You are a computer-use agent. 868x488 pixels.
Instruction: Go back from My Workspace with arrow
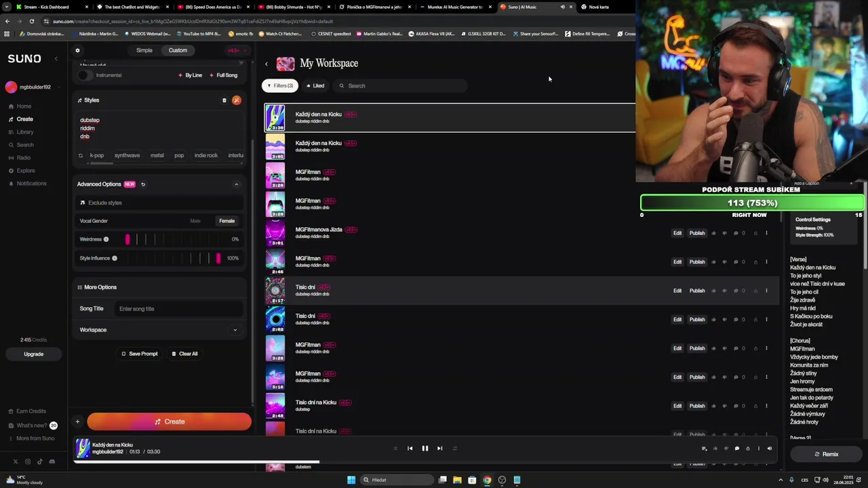click(267, 64)
